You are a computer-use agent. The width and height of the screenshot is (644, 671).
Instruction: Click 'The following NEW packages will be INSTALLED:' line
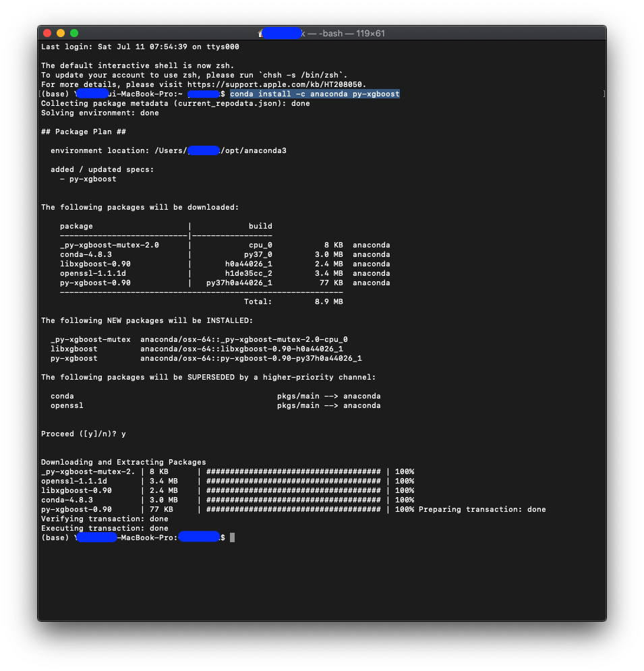(147, 320)
